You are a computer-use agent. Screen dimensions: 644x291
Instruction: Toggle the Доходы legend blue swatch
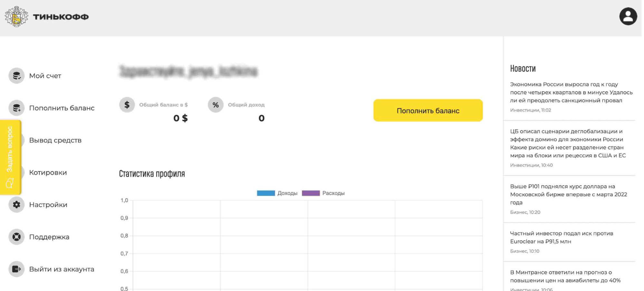point(266,193)
